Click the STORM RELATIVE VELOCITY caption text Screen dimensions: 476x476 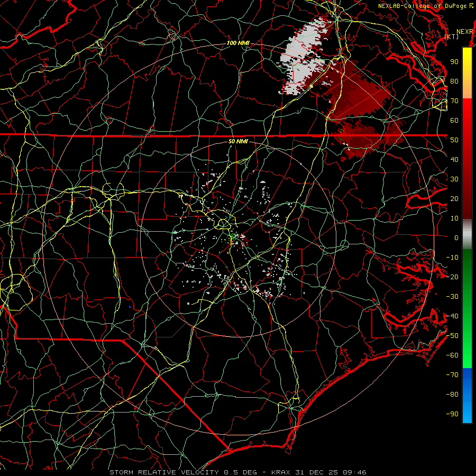[x=164, y=472]
